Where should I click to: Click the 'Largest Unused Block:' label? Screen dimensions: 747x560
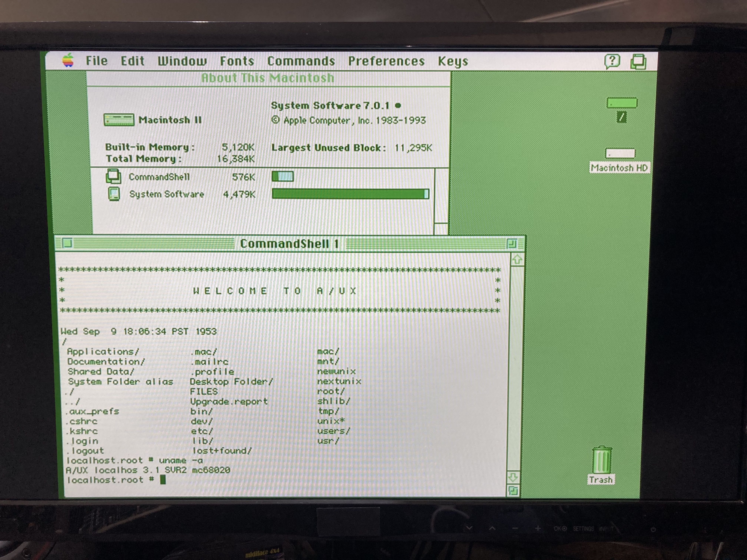(x=329, y=148)
